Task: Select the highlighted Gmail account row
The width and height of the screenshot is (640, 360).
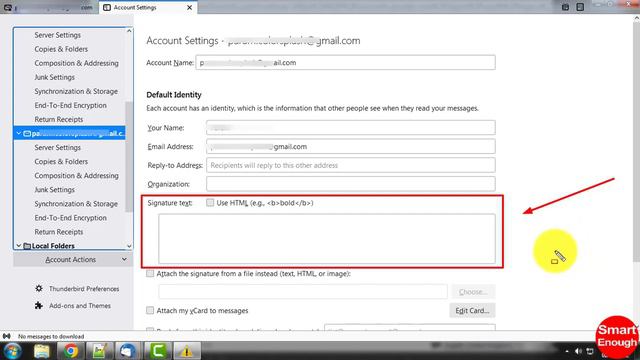Action: click(x=69, y=133)
